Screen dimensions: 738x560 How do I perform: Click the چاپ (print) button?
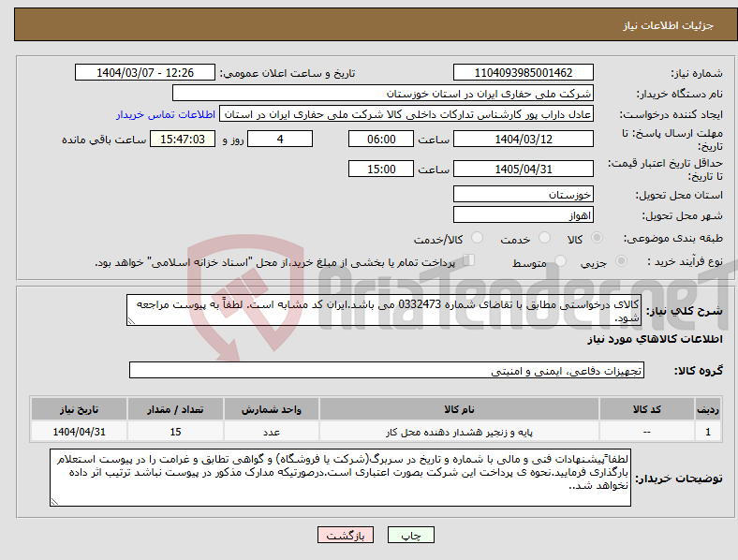410,535
